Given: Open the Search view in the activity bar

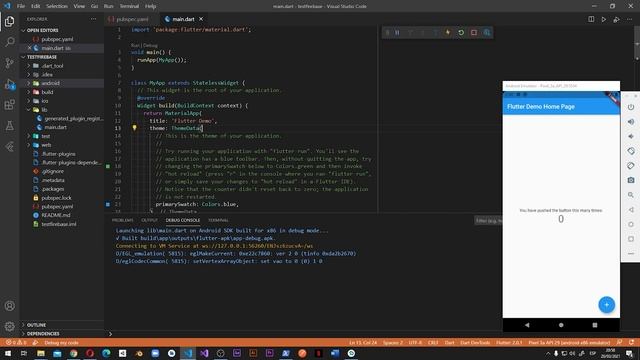Looking at the screenshot, I should pyautogui.click(x=9, y=42).
